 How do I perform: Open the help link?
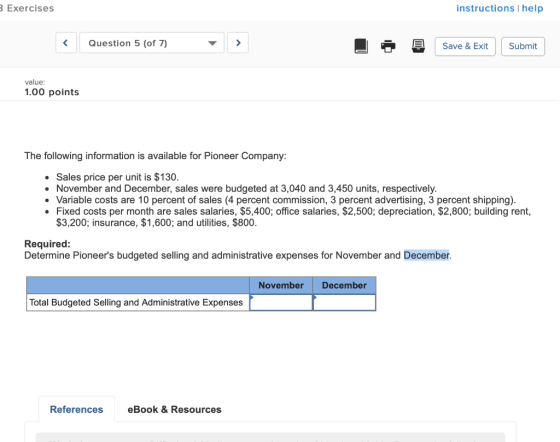tap(532, 8)
